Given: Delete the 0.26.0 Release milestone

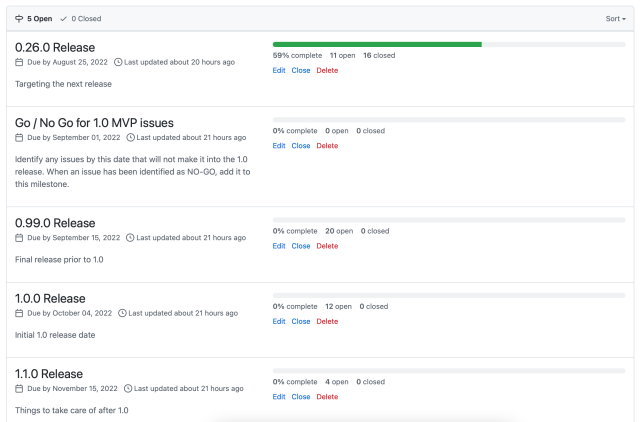Looking at the screenshot, I should tap(327, 70).
